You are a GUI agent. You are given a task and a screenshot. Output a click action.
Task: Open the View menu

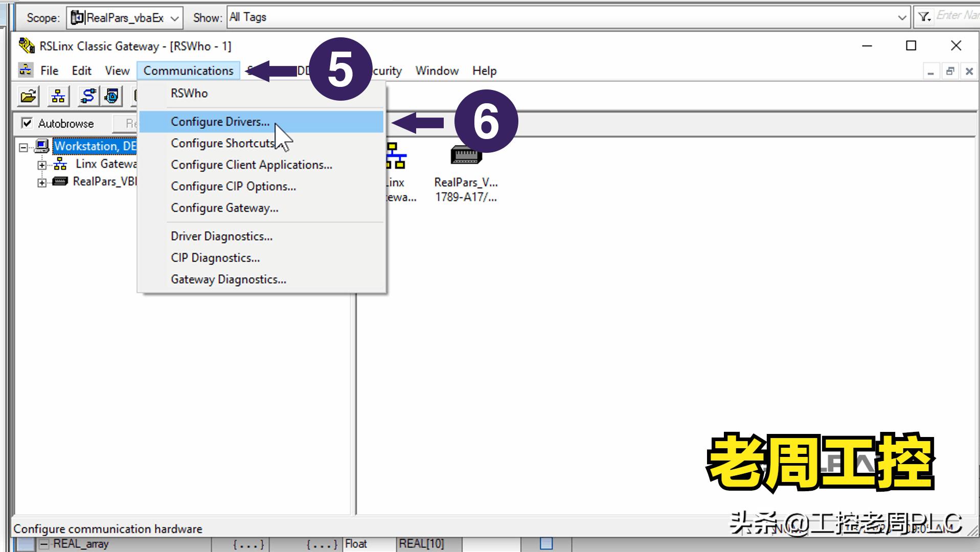click(117, 71)
